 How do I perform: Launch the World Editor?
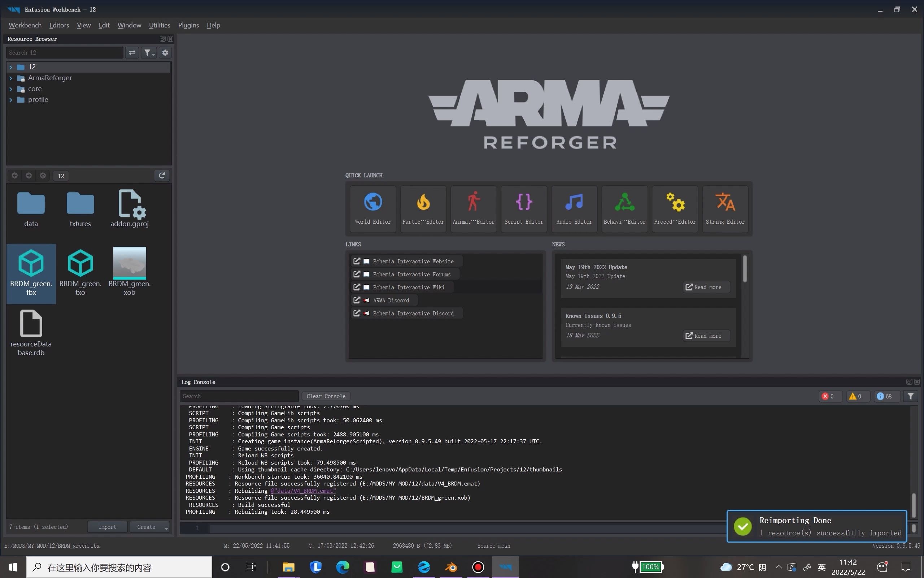point(372,209)
